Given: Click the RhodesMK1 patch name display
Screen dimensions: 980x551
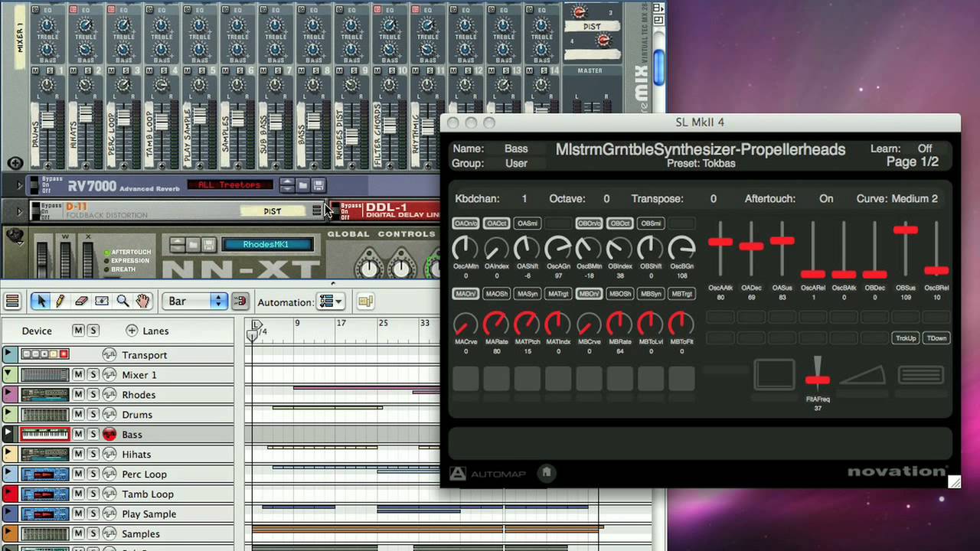Looking at the screenshot, I should [x=267, y=244].
